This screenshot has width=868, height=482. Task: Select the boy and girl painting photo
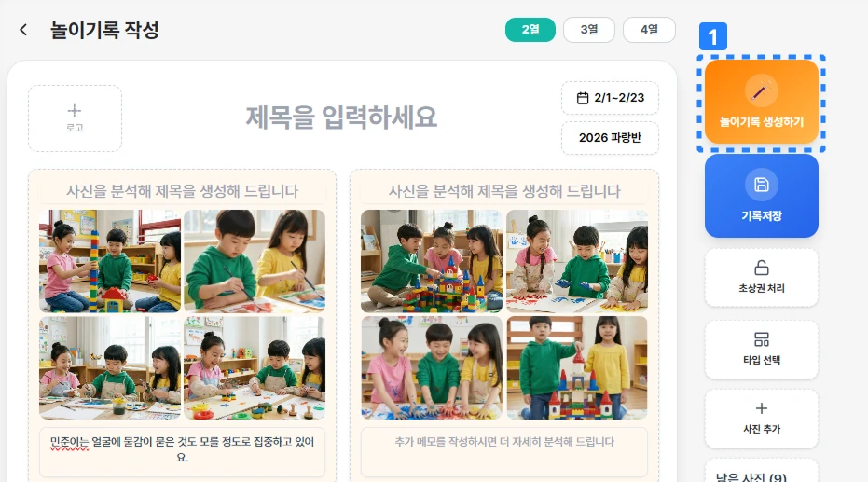coord(255,261)
